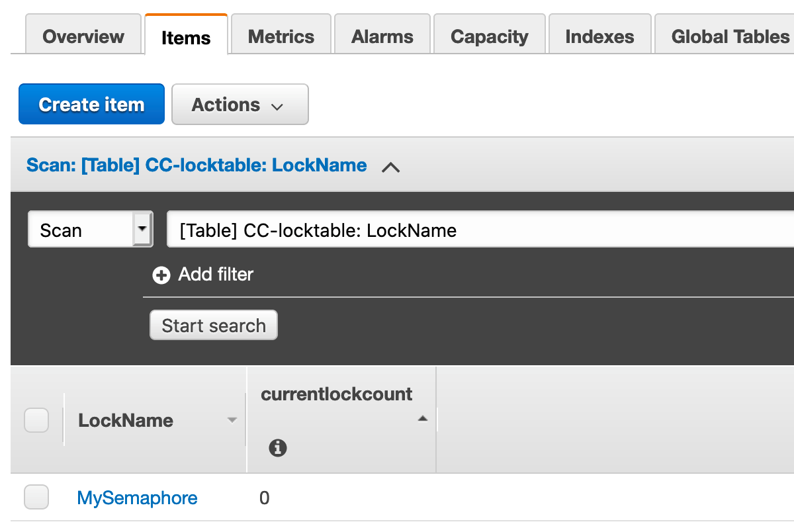Open the MySemaphore item link
Image resolution: width=794 pixels, height=532 pixels.
137,498
